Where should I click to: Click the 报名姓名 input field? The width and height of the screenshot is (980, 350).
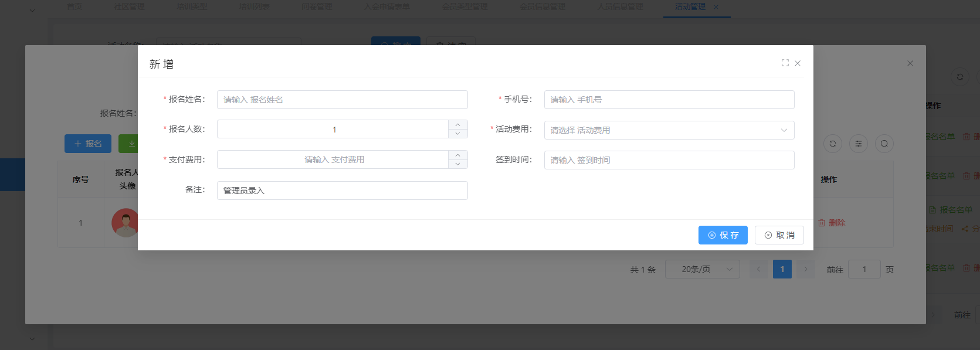342,100
